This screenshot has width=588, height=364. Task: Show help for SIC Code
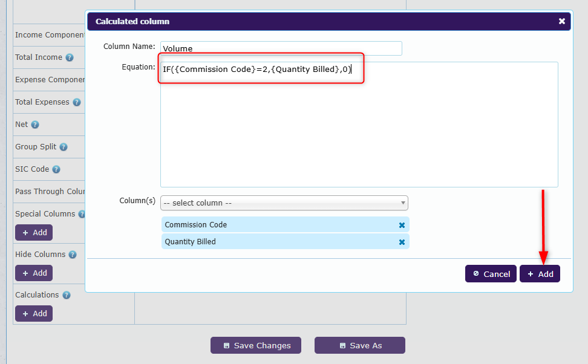[56, 169]
